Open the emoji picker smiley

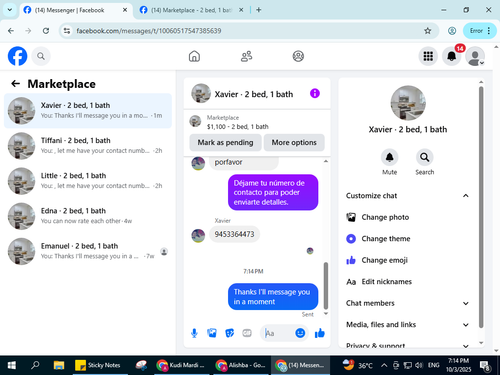click(300, 333)
